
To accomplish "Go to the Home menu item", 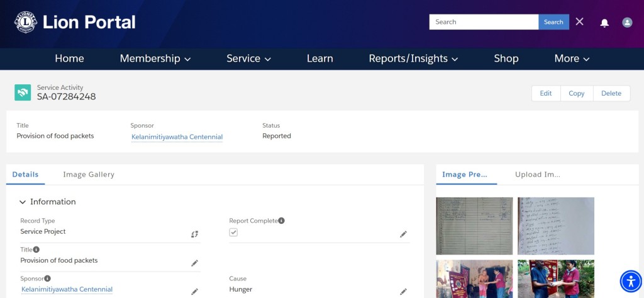I will pos(69,58).
